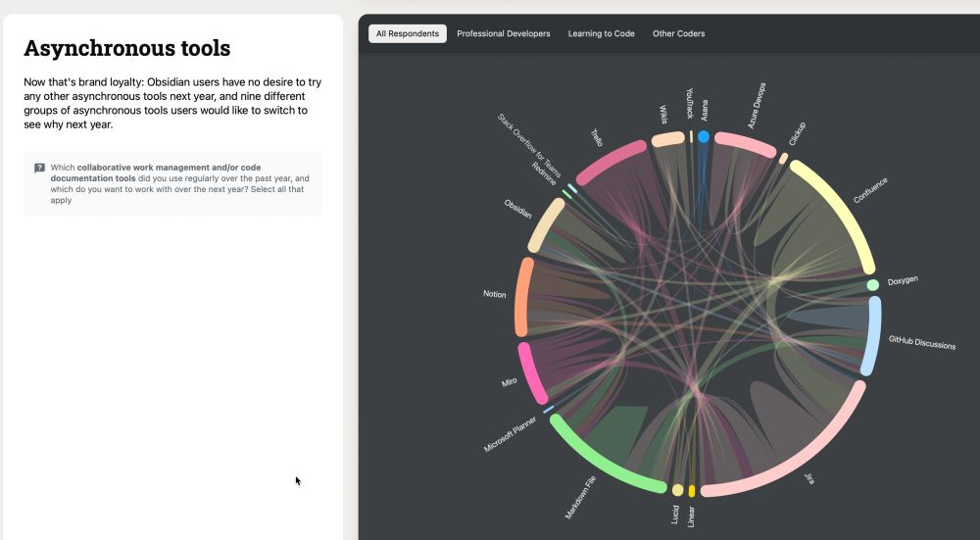Click the green Doxygen dot

tap(873, 285)
